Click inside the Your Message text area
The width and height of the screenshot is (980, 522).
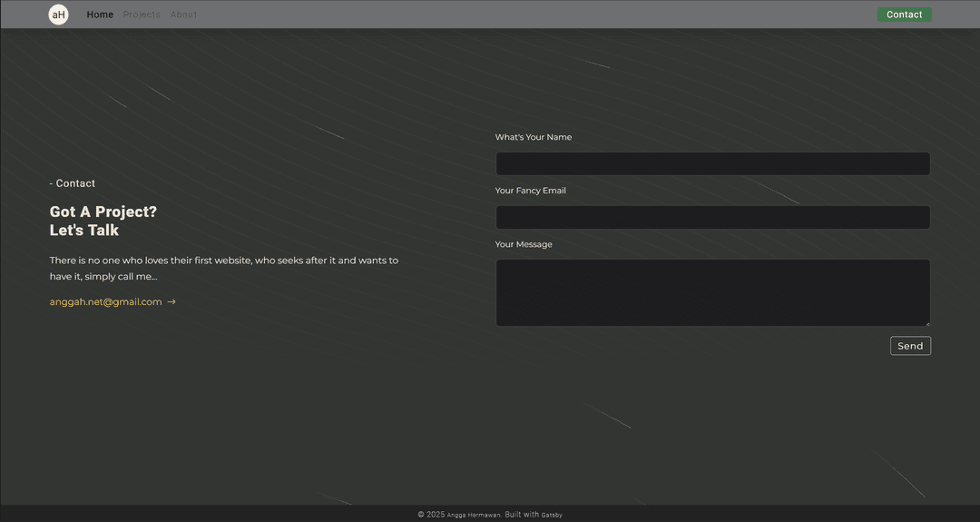coord(712,292)
